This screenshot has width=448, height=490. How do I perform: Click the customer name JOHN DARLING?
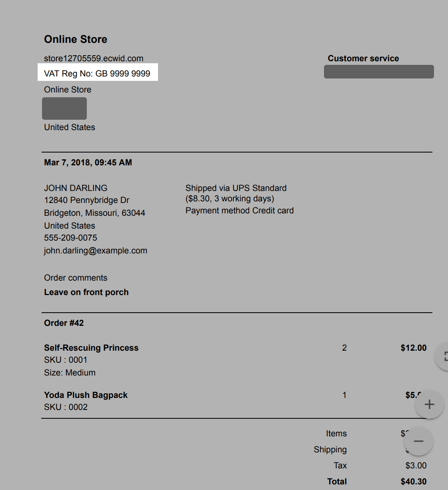76,188
